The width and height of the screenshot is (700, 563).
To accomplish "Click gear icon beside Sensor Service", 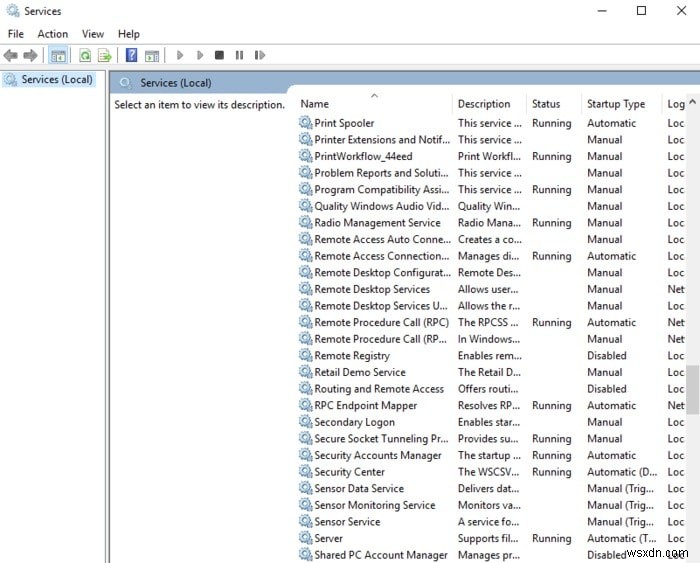I will pyautogui.click(x=305, y=521).
